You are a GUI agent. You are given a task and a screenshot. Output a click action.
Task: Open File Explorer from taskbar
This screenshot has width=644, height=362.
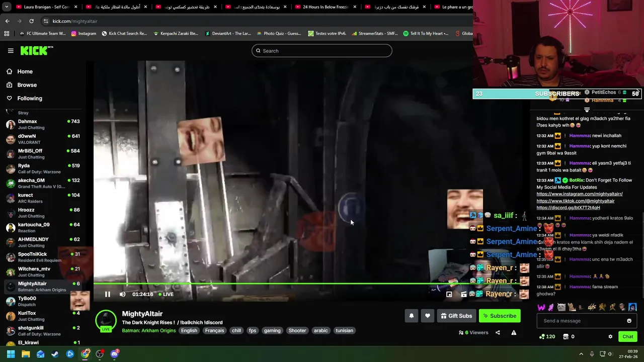point(26,354)
